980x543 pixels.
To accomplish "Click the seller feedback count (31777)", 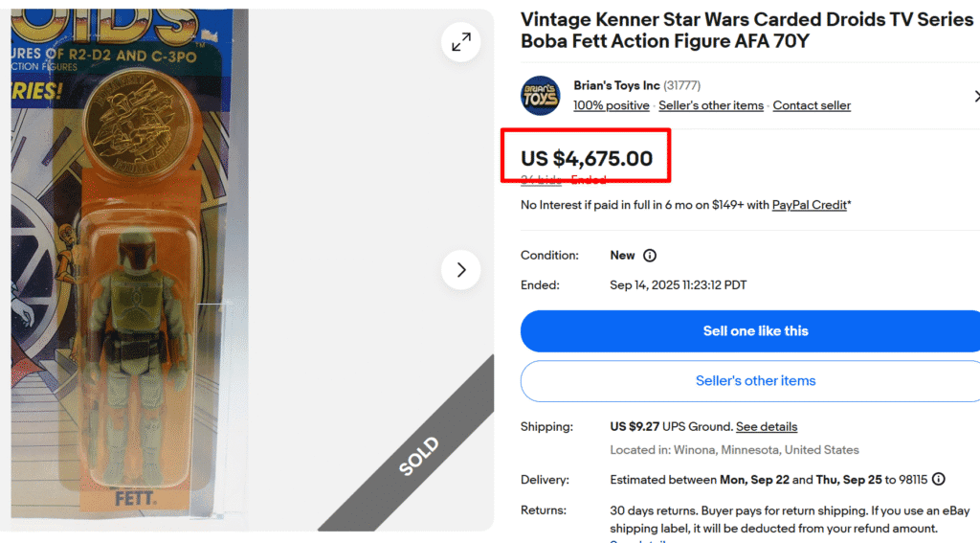I will point(682,85).
